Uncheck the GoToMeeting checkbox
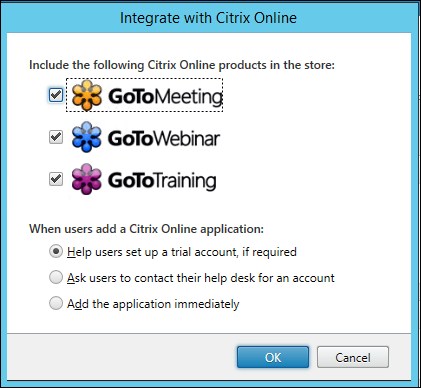 [x=56, y=95]
